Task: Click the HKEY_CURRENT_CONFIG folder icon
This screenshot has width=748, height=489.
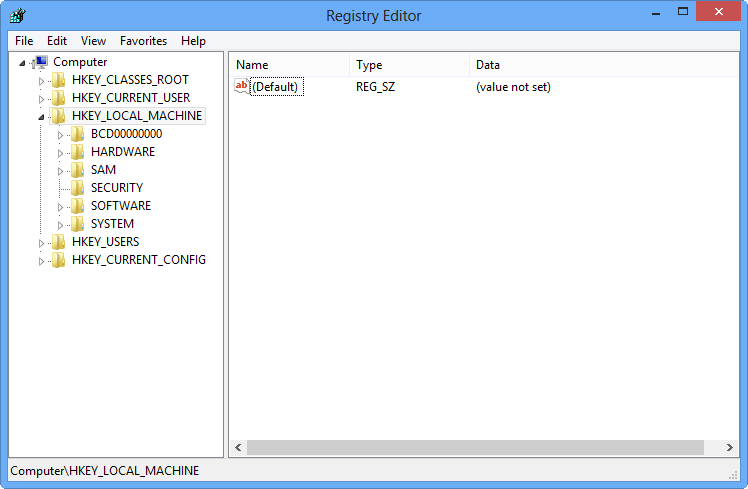Action: pyautogui.click(x=59, y=260)
